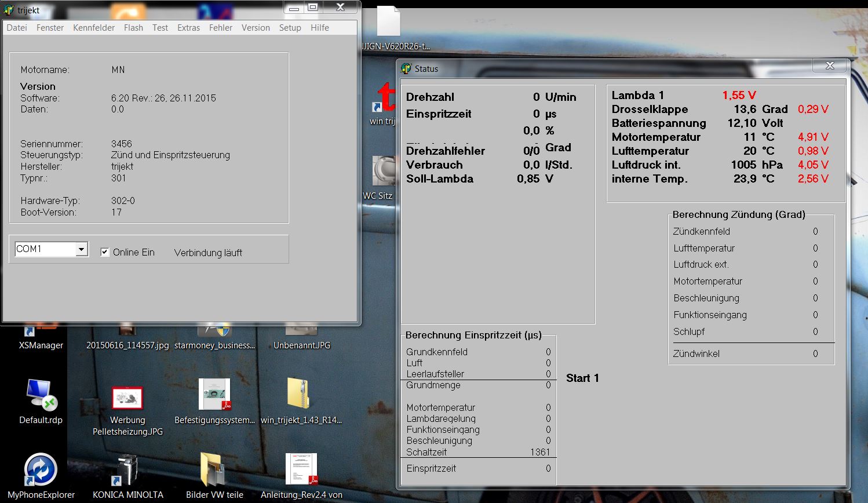Toggle the Online Ein checkbox
This screenshot has width=868, height=503.
click(105, 252)
